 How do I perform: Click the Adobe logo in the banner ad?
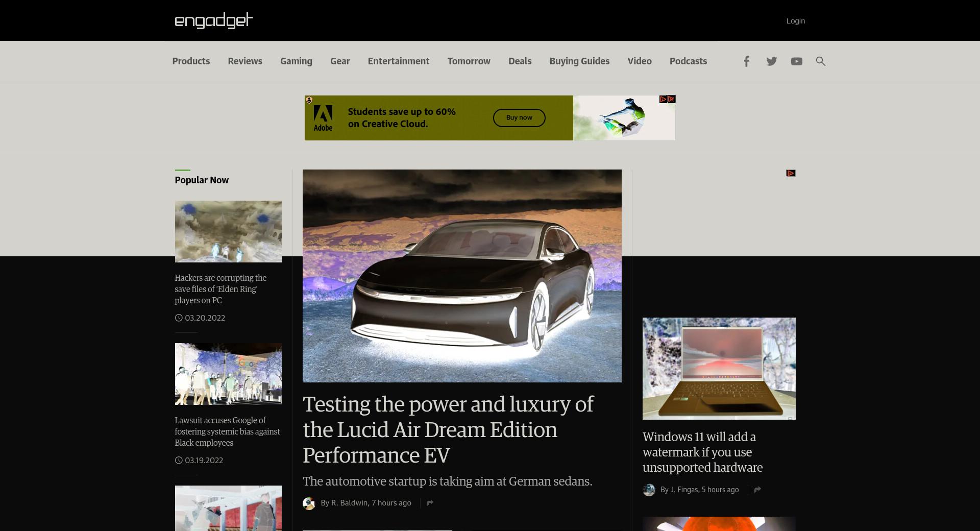tap(323, 118)
